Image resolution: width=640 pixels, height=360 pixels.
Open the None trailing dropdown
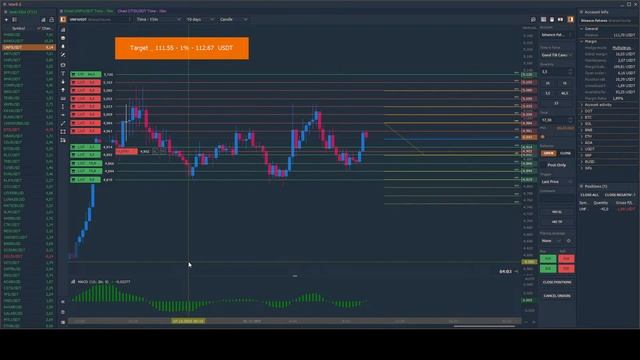click(551, 241)
